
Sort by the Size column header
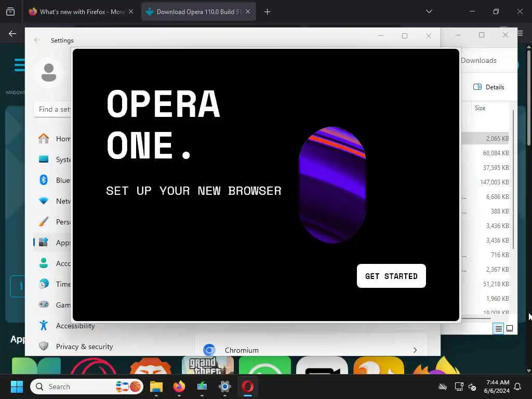tap(480, 108)
